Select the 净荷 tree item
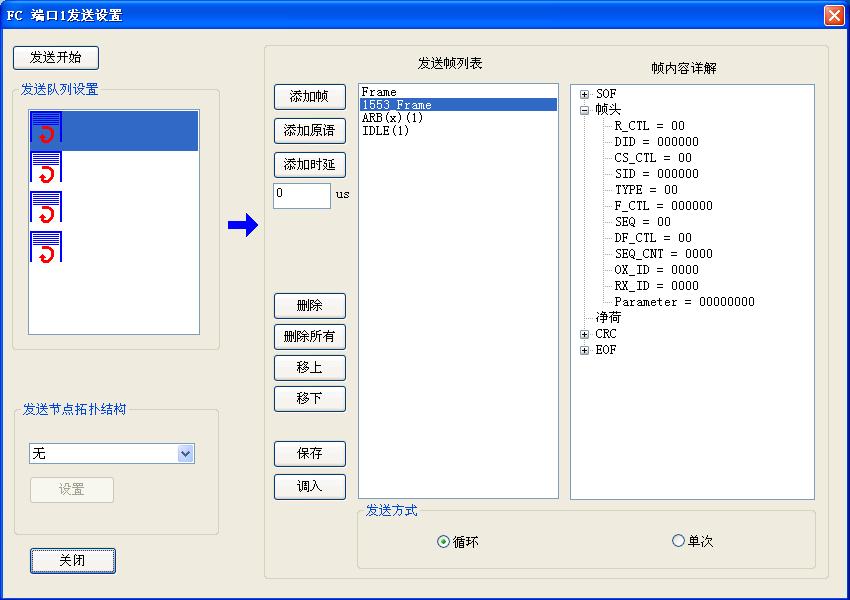The width and height of the screenshot is (850, 600). pyautogui.click(x=608, y=318)
